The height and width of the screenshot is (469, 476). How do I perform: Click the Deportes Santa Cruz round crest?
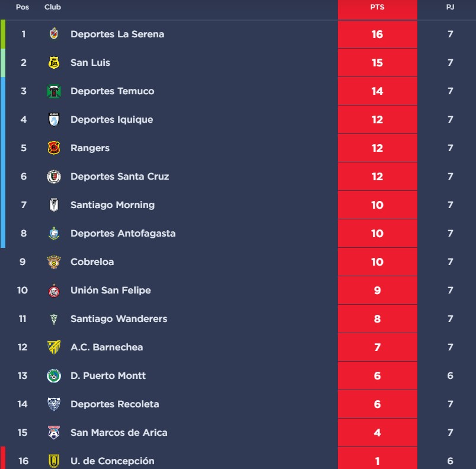coord(54,176)
